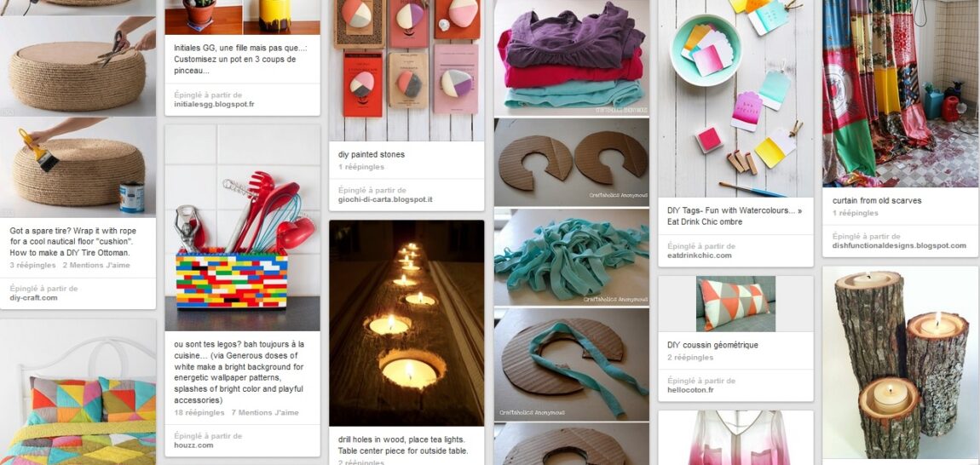This screenshot has width=980, height=465.
Task: View the log candle holders pin
Action: coord(901,363)
